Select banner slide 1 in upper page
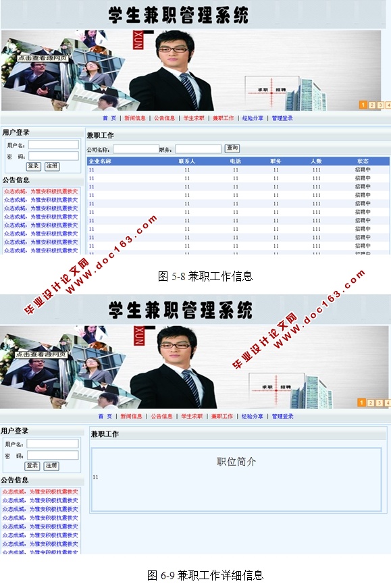 (x=363, y=105)
